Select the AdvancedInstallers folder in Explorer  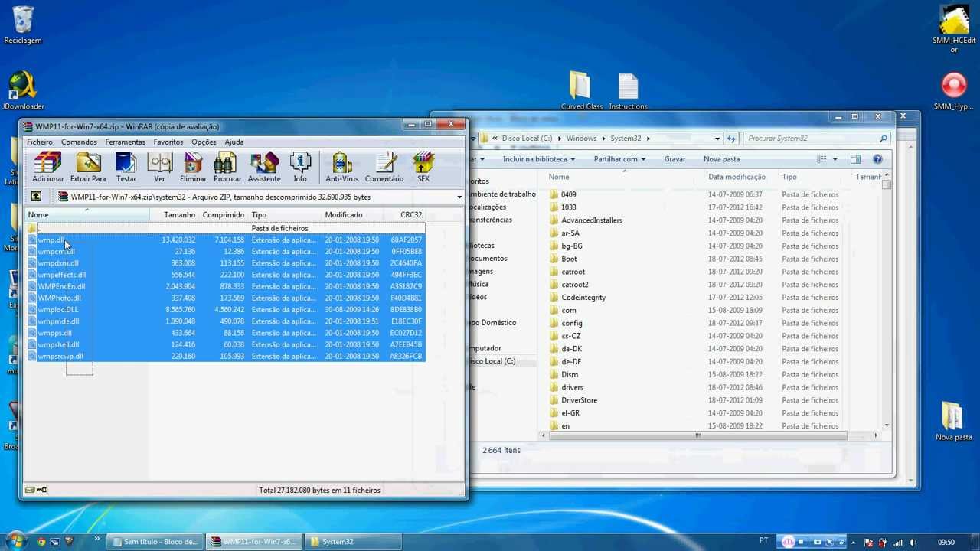point(591,220)
